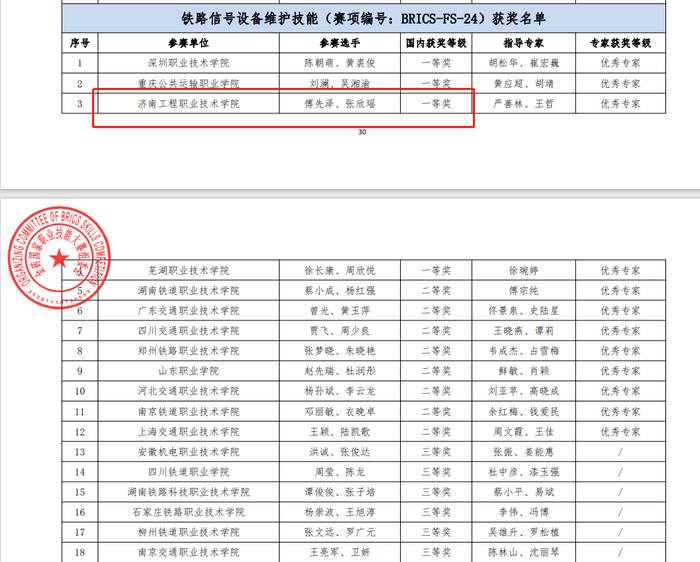
Task: Click the cell 南京交通职业技术学院
Action: 188,552
